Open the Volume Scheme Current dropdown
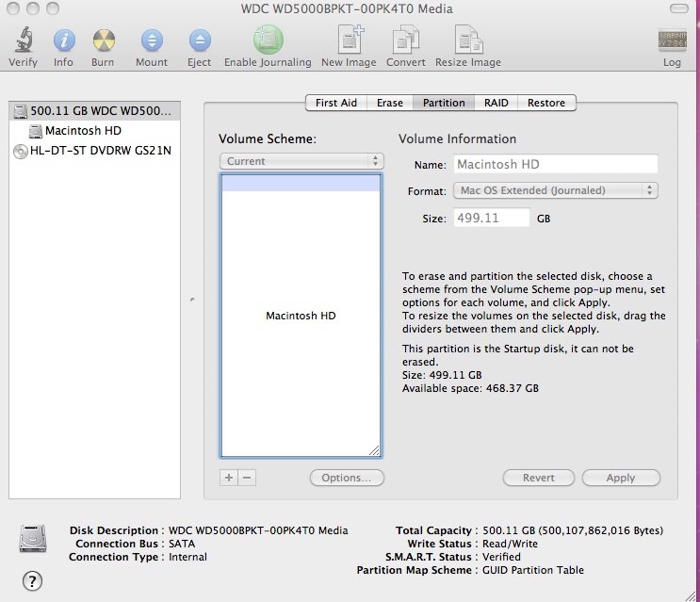Viewport: 700px width, 602px height. [301, 161]
